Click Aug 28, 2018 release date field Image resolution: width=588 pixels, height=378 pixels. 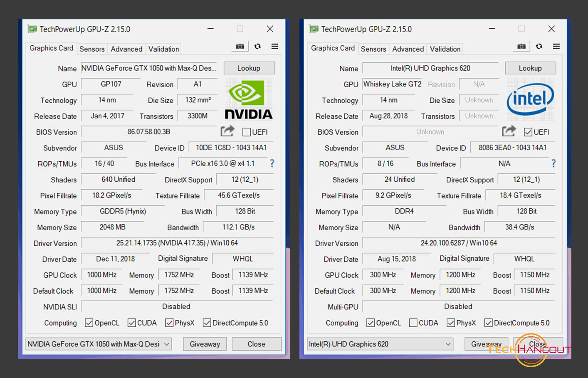click(388, 116)
